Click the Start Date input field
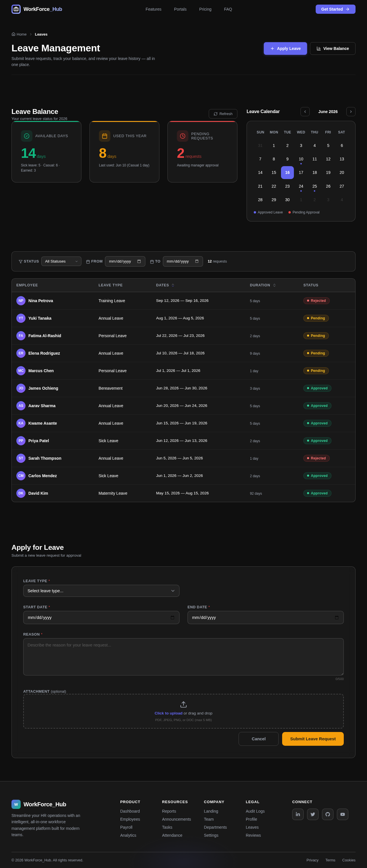This screenshot has width=367, height=868. (x=101, y=617)
